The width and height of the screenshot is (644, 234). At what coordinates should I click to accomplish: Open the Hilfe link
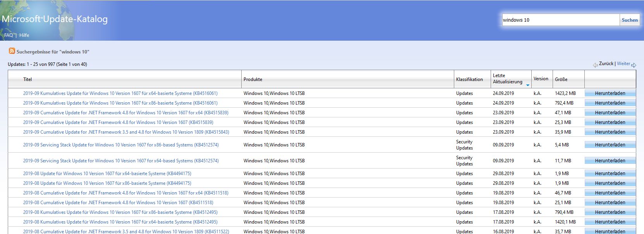pyautogui.click(x=24, y=35)
